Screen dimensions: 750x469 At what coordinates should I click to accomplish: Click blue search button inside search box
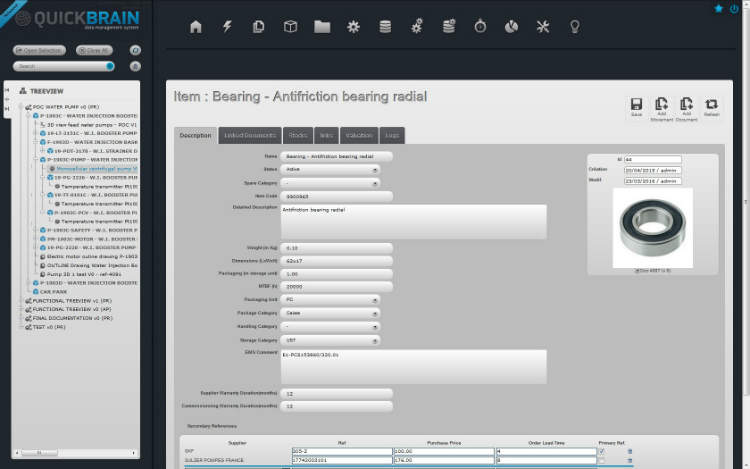tap(110, 66)
